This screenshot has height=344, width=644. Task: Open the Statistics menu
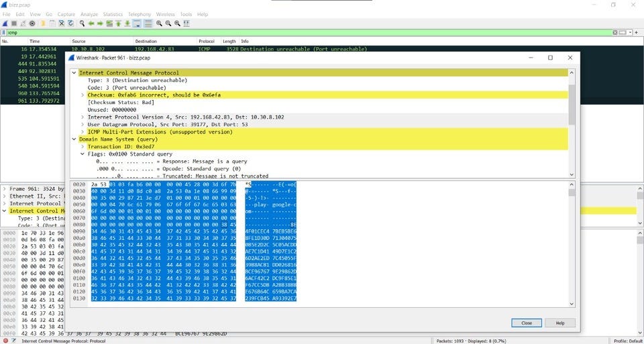pos(113,14)
